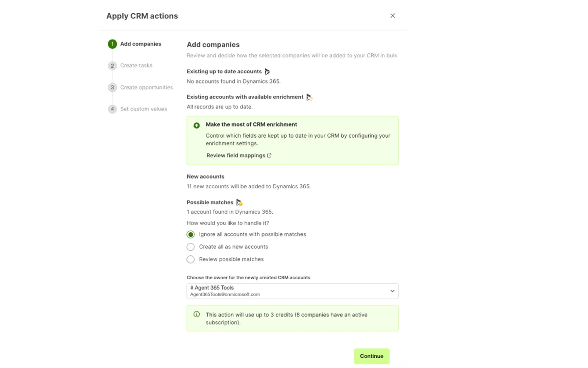Click the Dynamics icon beside Existing up to date accounts
The width and height of the screenshot is (588, 368).
tap(267, 72)
